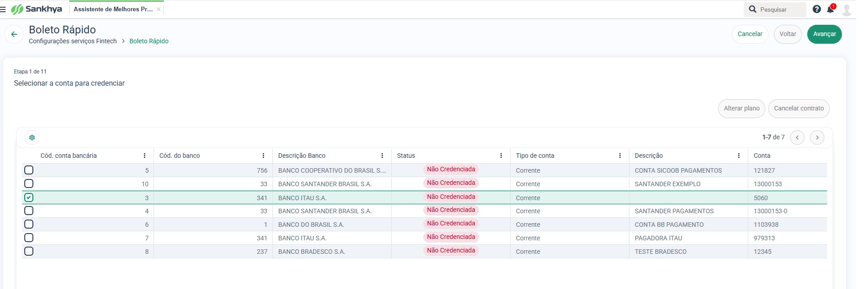
Task: Click the Cancelar button
Action: pyautogui.click(x=750, y=34)
